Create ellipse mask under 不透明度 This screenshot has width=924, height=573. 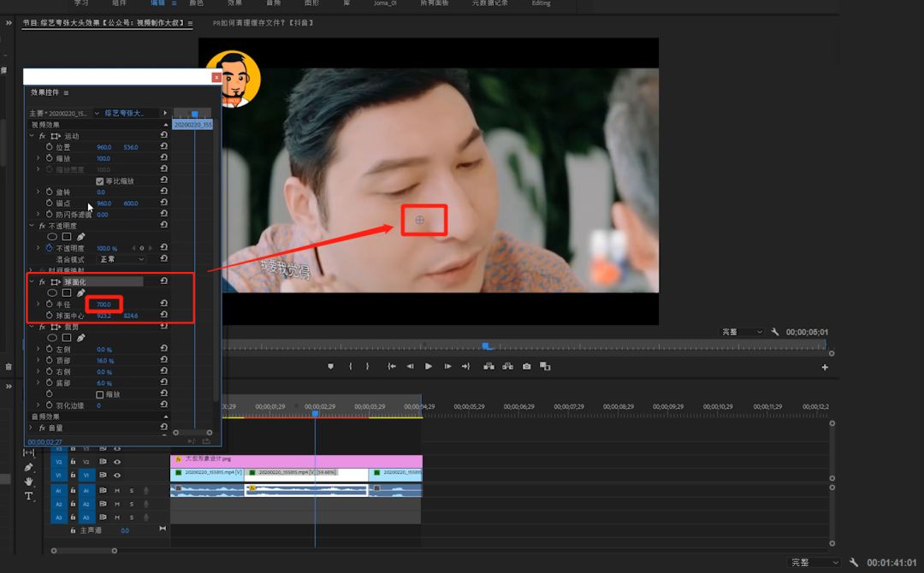[52, 237]
